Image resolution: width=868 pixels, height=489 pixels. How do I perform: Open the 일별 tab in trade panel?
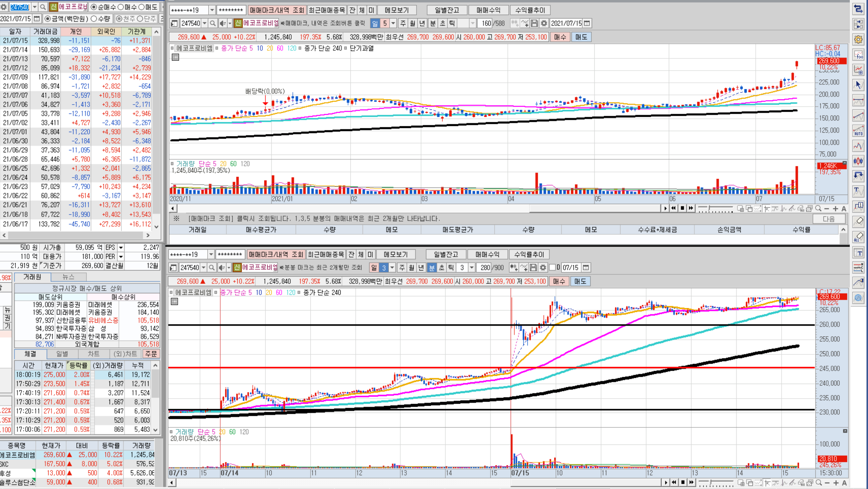click(62, 354)
